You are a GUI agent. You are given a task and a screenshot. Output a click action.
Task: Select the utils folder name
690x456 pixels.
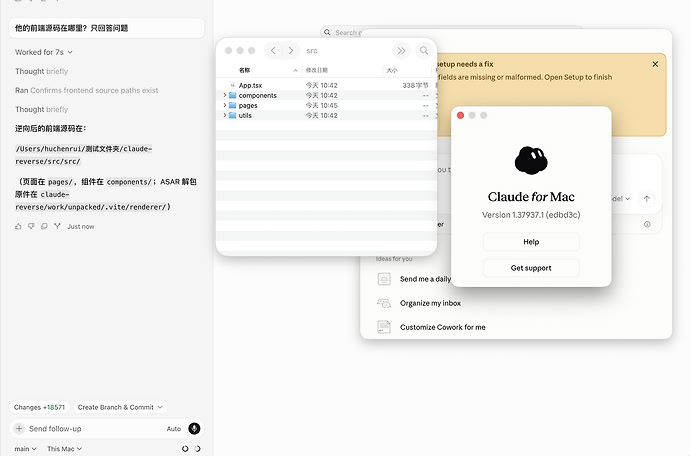(245, 115)
